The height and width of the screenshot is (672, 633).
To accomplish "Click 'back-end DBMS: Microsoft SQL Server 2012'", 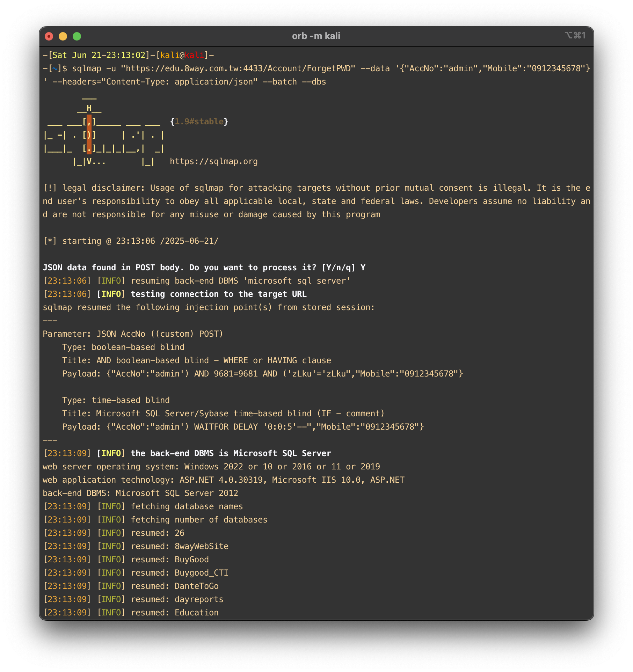I will point(140,493).
